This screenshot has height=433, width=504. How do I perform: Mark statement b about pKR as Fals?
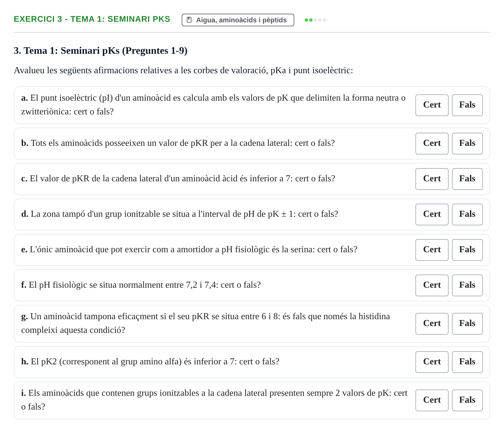click(x=467, y=143)
